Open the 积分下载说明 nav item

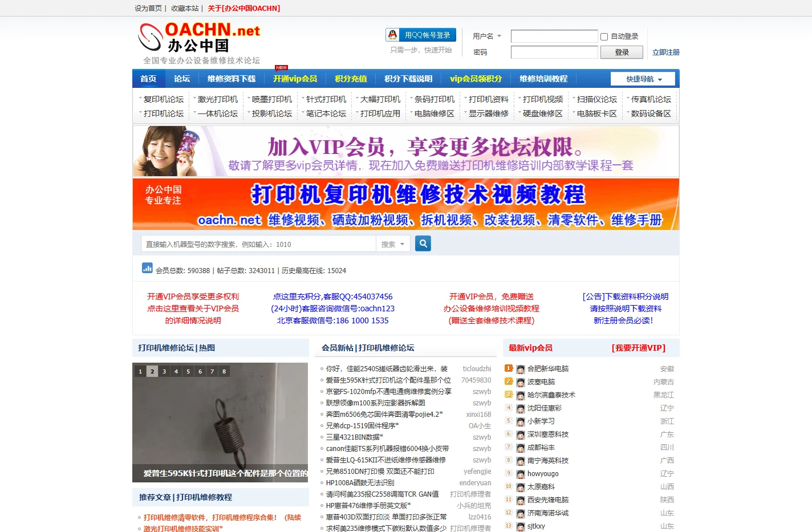[x=408, y=79]
